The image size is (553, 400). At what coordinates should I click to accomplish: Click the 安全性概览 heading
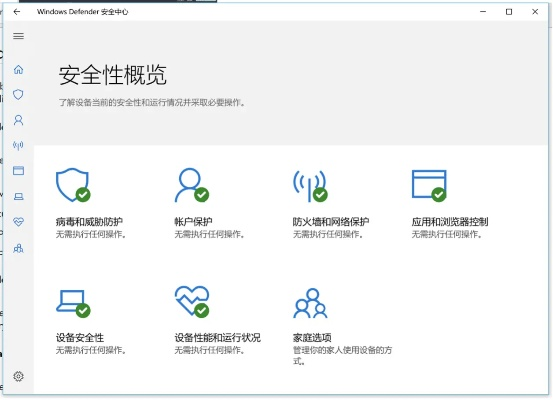tap(113, 75)
